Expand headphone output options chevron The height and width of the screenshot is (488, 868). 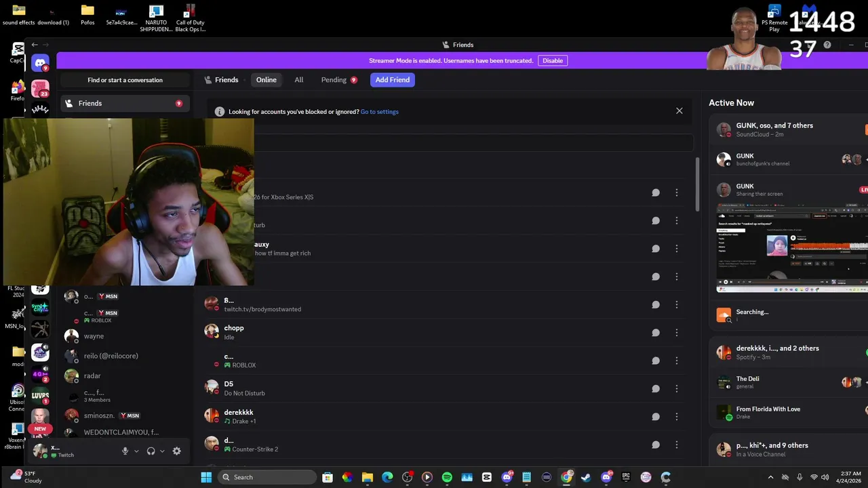click(x=162, y=451)
